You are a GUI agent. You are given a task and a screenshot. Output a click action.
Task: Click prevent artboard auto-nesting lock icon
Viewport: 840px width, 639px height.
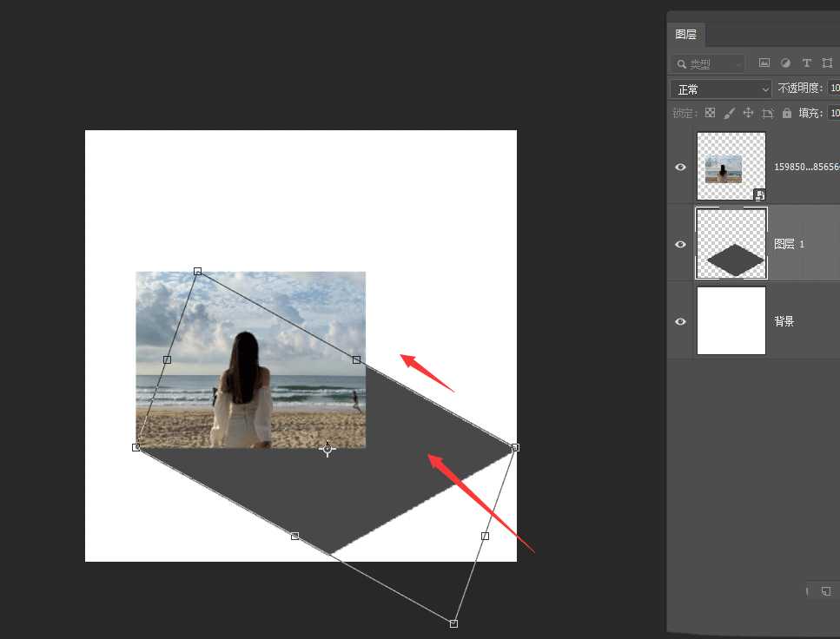click(x=768, y=113)
